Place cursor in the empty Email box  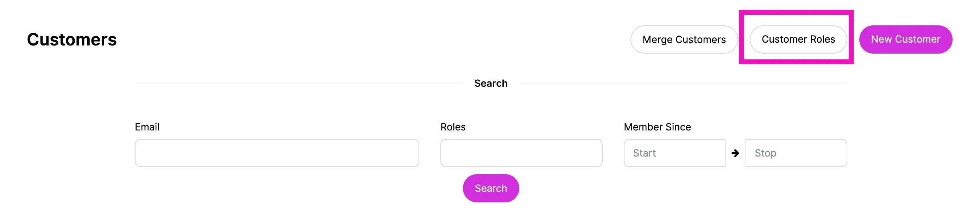pyautogui.click(x=277, y=153)
